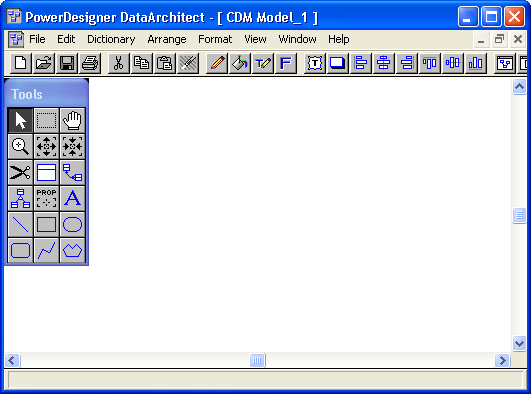This screenshot has height=394, width=531.
Task: Select the Inheritance hierarchy tool
Action: [20, 199]
